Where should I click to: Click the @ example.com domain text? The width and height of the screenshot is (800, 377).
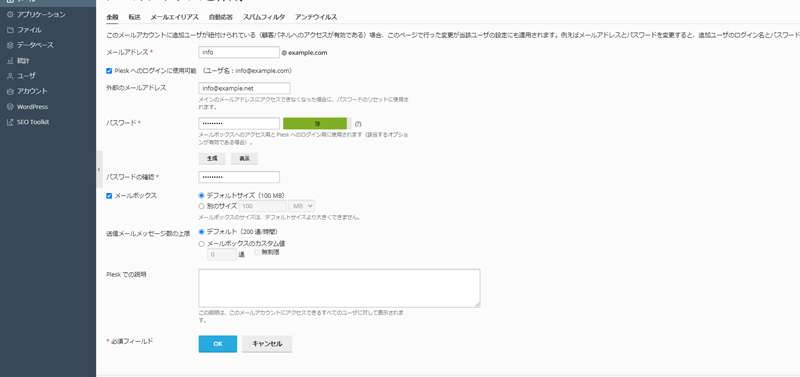[x=304, y=53]
